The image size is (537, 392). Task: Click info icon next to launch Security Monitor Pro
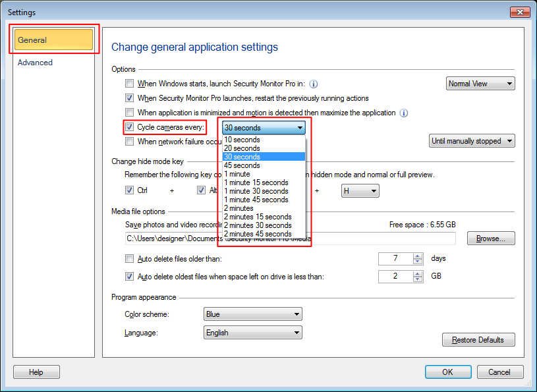pyautogui.click(x=313, y=84)
